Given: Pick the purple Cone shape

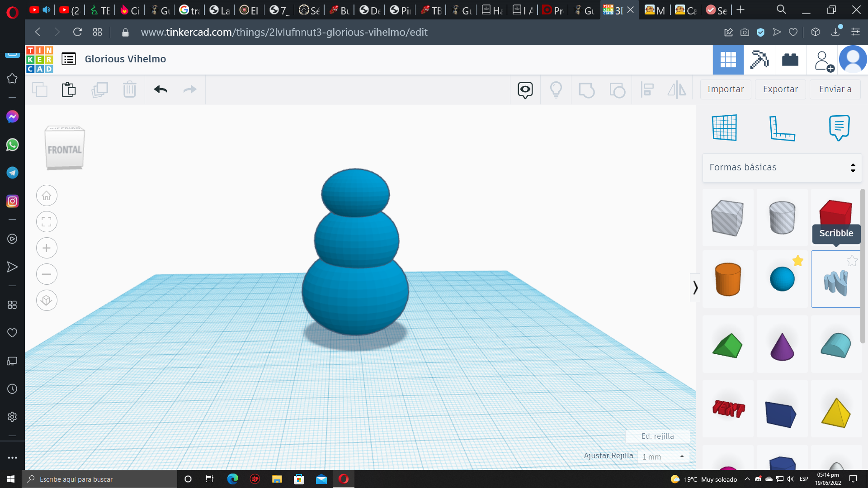Looking at the screenshot, I should (782, 346).
